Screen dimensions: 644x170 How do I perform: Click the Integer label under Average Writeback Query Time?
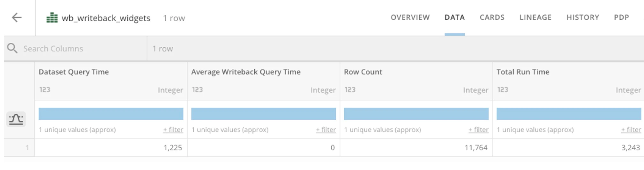323,90
